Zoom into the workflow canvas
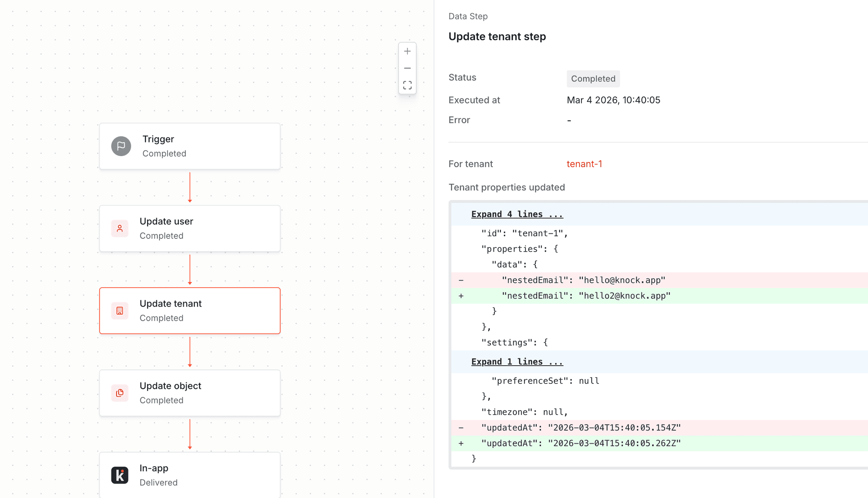This screenshot has height=498, width=868. 407,51
